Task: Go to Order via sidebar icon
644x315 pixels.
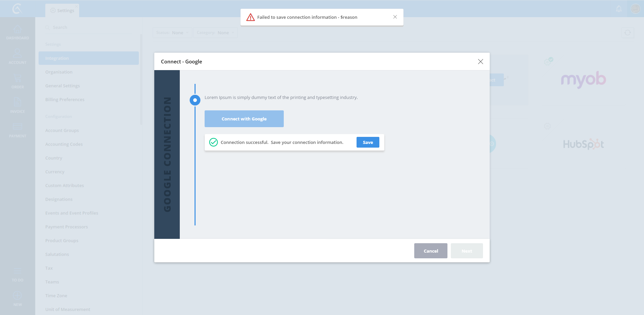Action: 17,78
